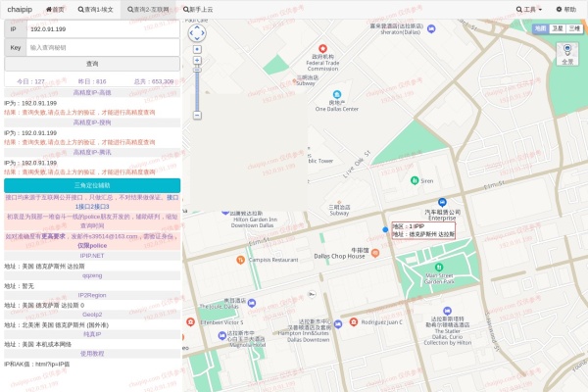Open the 工具 tools dropdown

pos(530,9)
